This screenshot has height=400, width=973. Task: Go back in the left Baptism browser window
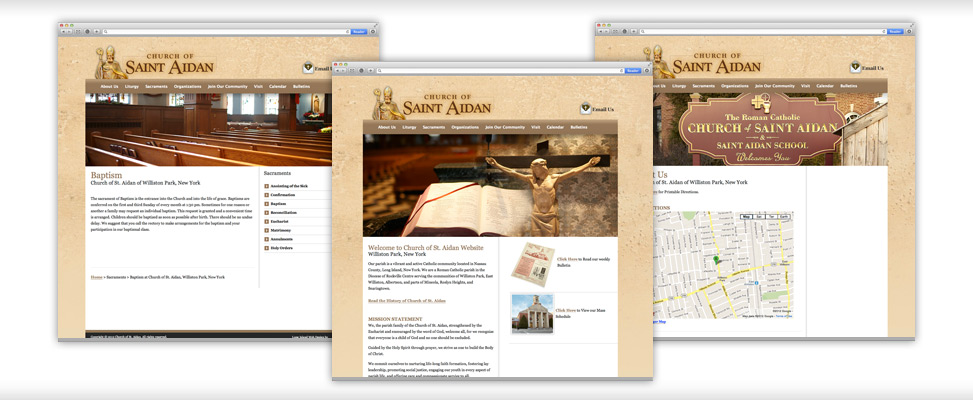(x=63, y=31)
